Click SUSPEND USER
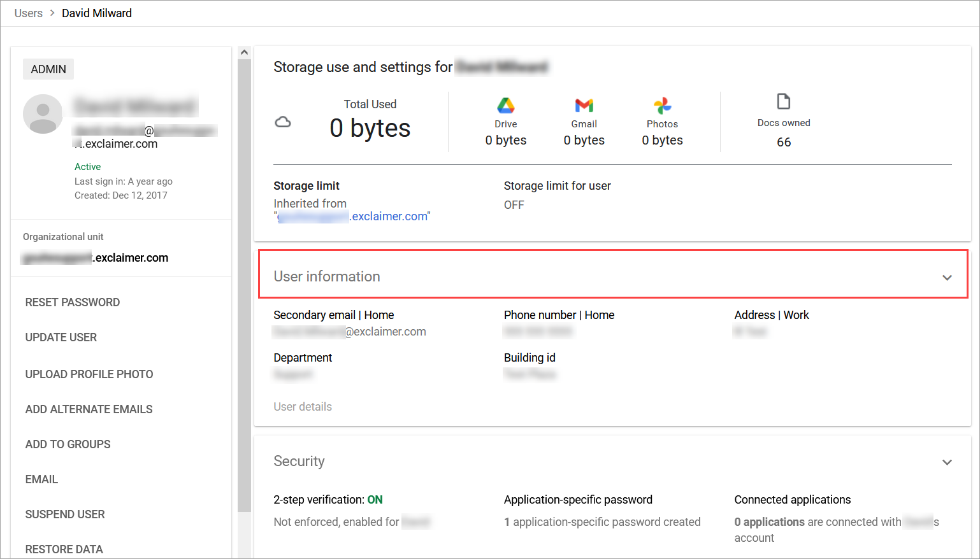 [x=65, y=514]
